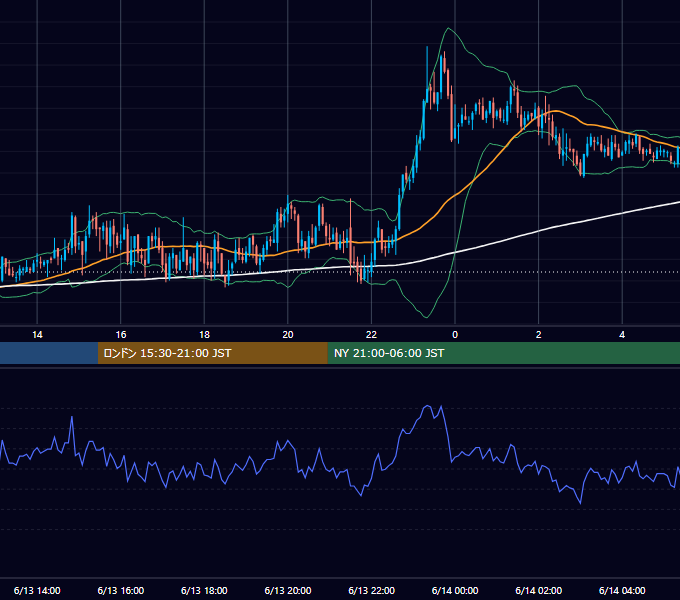Click the 2 hour label on price chart axis
This screenshot has height=600, width=680.
point(539,335)
